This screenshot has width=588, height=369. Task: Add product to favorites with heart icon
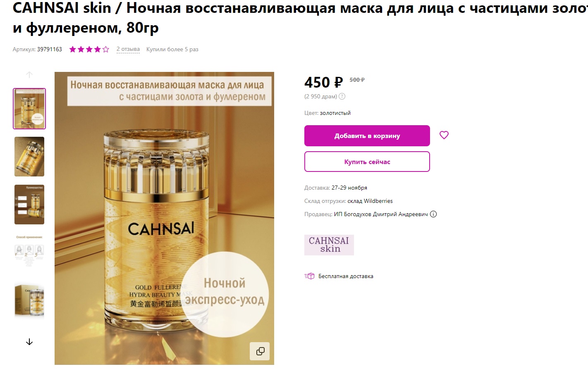[444, 135]
